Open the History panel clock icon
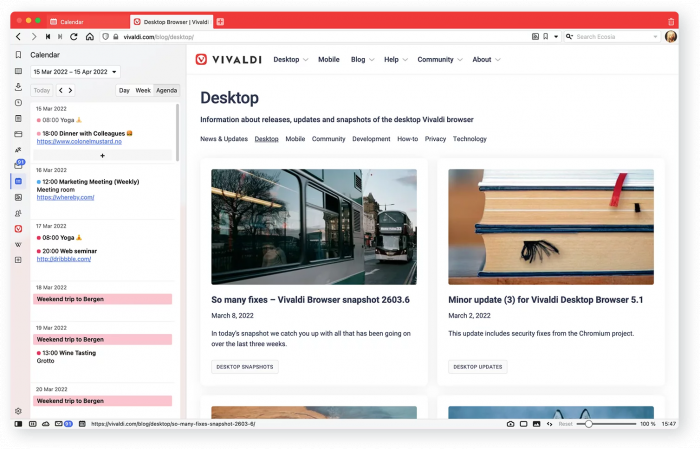The height and width of the screenshot is (449, 700). coord(18,103)
